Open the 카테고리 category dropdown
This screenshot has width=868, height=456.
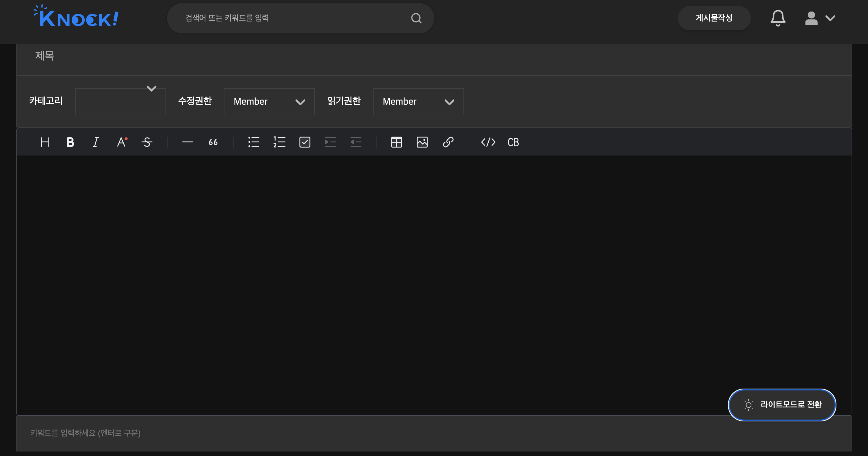(120, 101)
